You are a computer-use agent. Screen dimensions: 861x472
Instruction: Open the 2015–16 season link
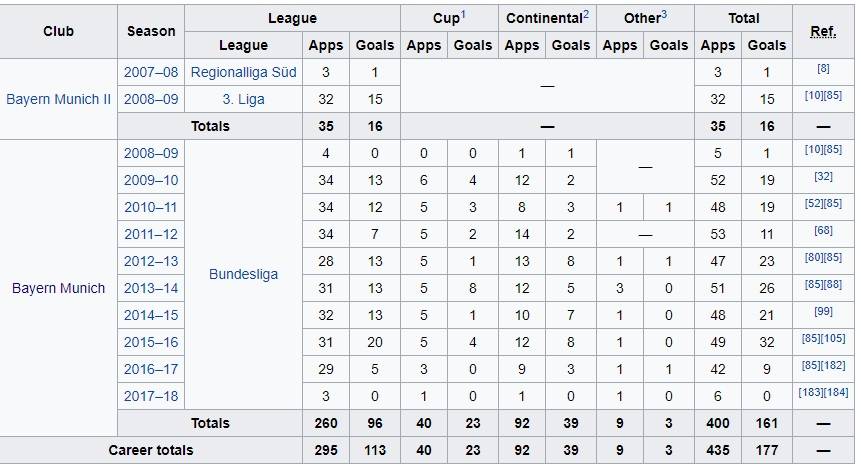(x=151, y=342)
